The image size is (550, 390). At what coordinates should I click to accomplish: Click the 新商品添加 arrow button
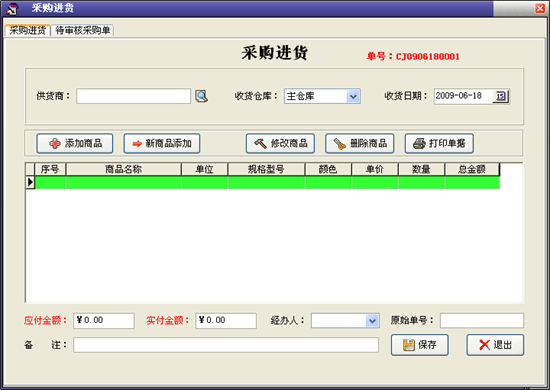[x=162, y=143]
